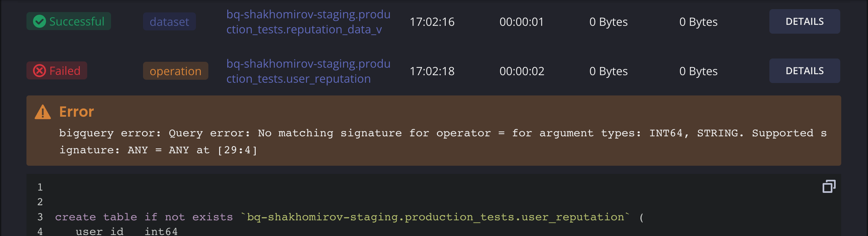Select the 'dataset' type chip
Image resolution: width=868 pixels, height=236 pixels.
click(169, 21)
